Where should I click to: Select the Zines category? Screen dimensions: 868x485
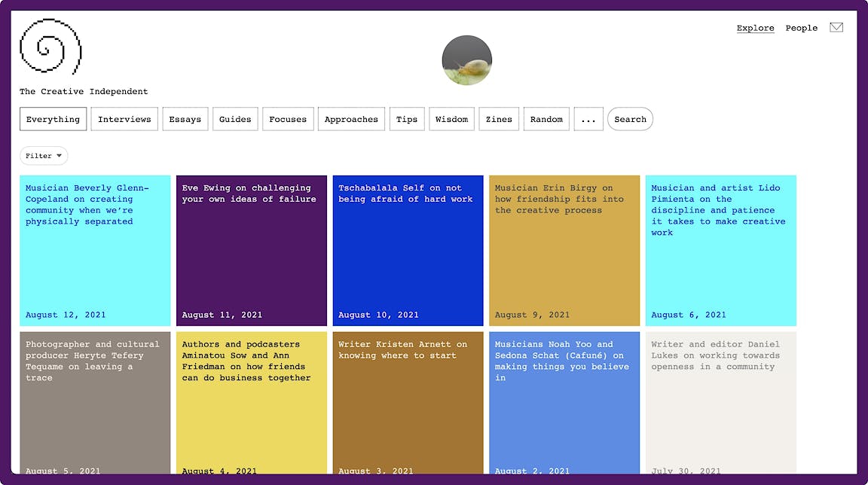tap(499, 119)
